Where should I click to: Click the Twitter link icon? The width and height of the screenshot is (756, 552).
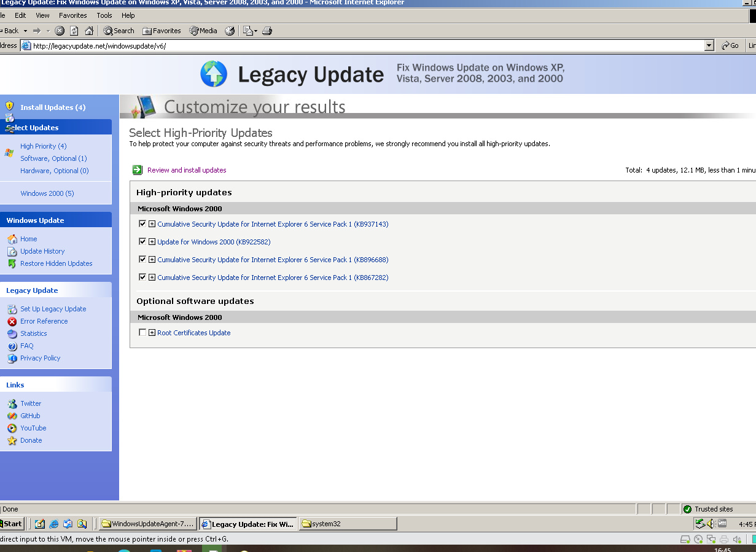(x=12, y=403)
